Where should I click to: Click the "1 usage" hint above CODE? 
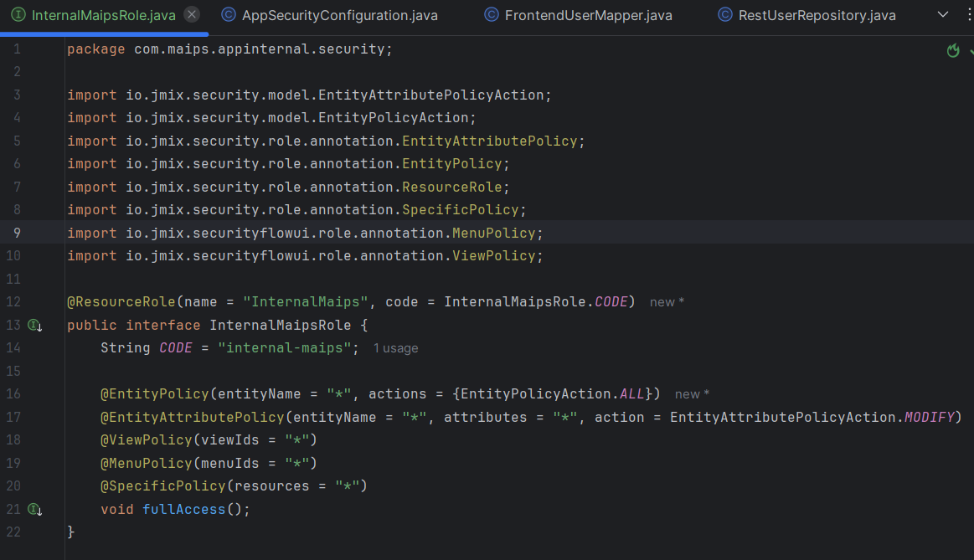coord(394,347)
